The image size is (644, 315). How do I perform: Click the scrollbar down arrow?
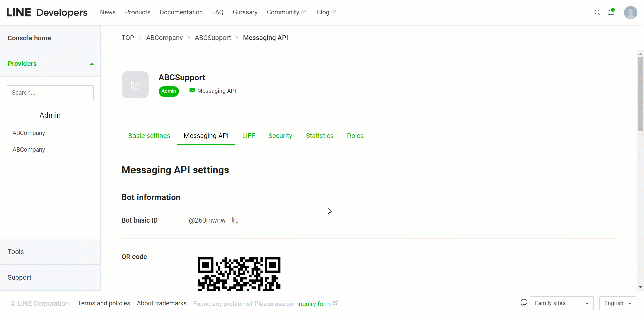640,287
